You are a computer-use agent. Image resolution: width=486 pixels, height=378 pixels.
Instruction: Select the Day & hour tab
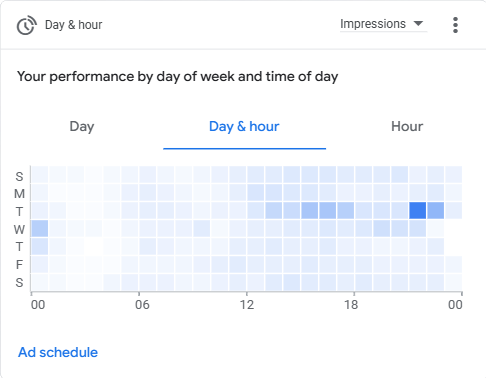pos(244,127)
